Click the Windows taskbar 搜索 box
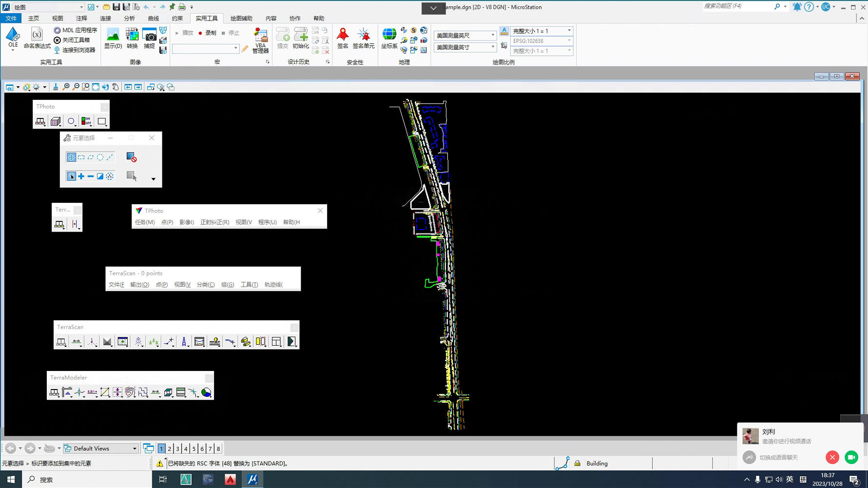Viewport: 868px width, 488px height. 88,480
